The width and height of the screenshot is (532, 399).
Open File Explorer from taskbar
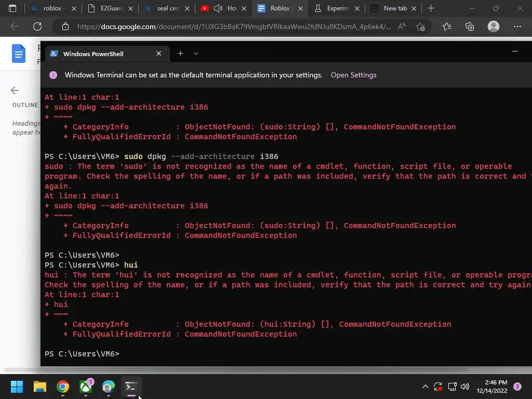pyautogui.click(x=39, y=387)
